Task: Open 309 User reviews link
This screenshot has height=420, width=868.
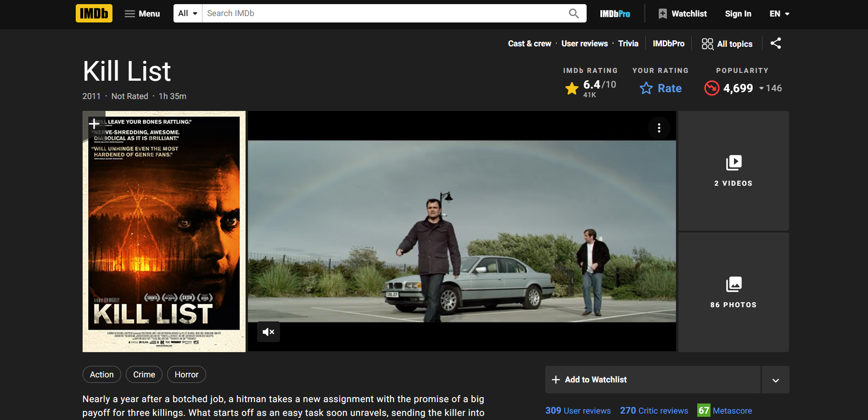Action: point(578,410)
